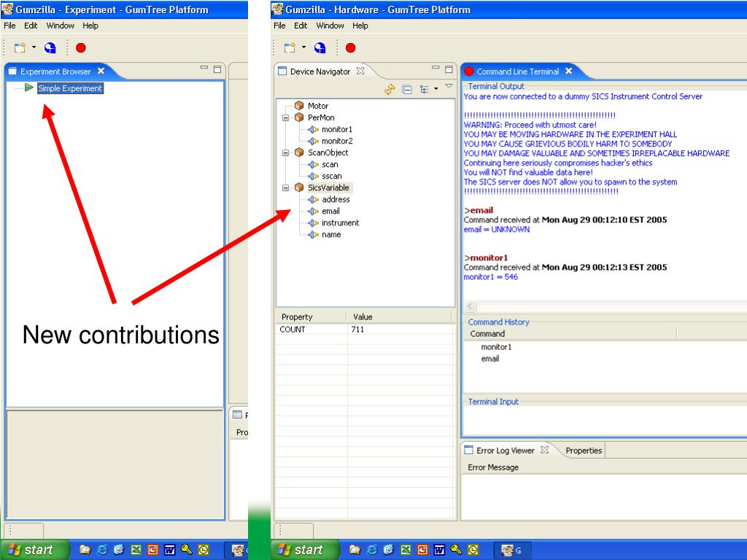Viewport: 747px width, 560px height.
Task: Switch to the Properties tab
Action: pyautogui.click(x=584, y=451)
